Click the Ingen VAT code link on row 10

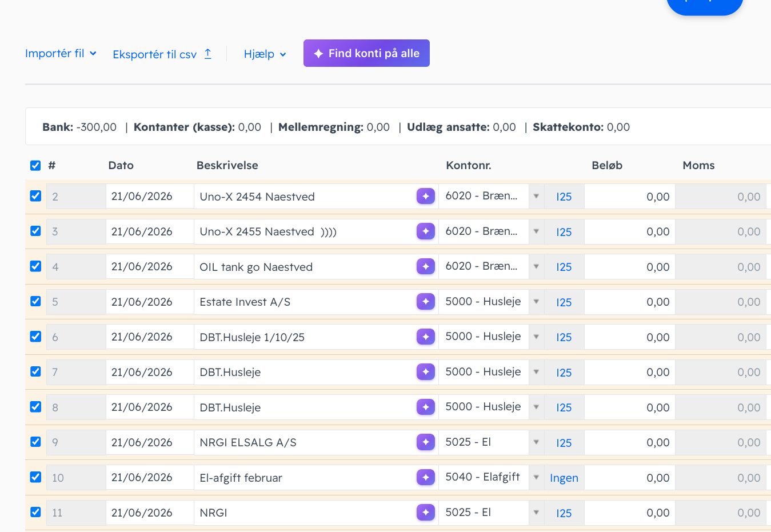pyautogui.click(x=564, y=478)
